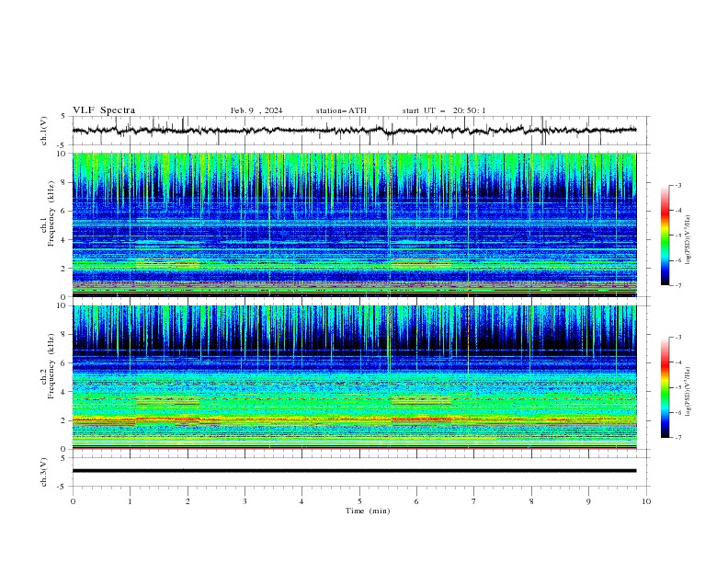Viewport: 728px width, 563px height.
Task: Click the "-3" label on ch.1 color bar
Action: [677, 185]
